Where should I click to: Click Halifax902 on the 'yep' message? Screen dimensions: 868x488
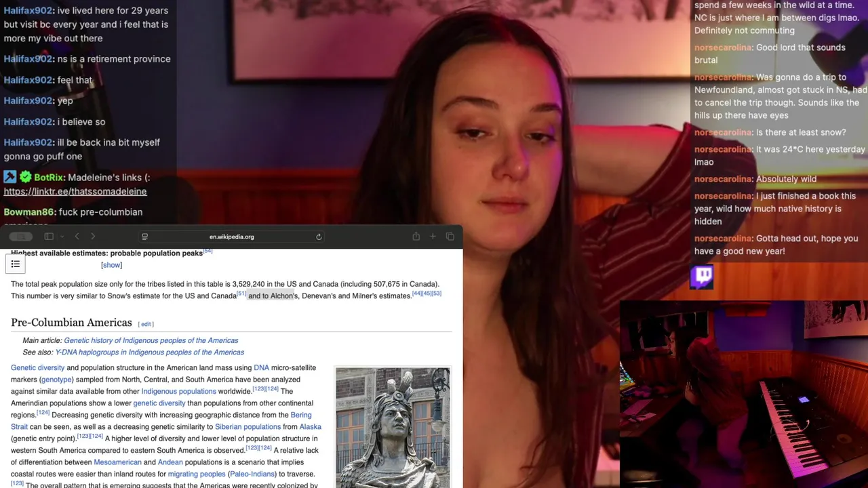(x=28, y=100)
